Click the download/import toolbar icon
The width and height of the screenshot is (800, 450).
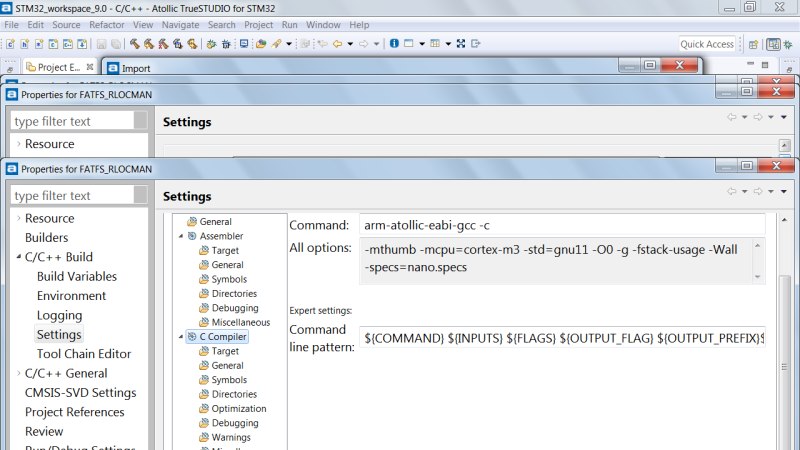point(82,44)
